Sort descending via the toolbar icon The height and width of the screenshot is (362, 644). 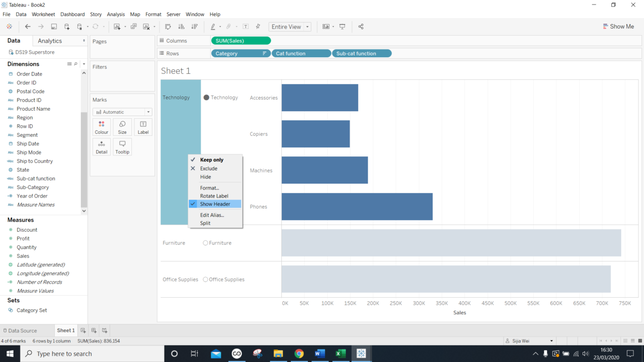(195, 27)
